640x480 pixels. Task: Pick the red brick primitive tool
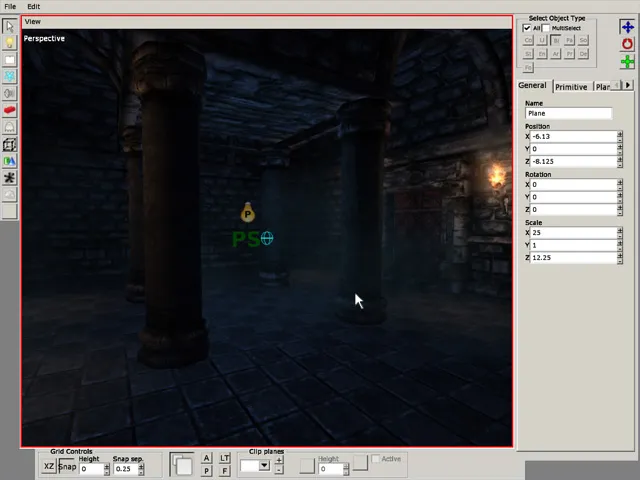pyautogui.click(x=10, y=110)
